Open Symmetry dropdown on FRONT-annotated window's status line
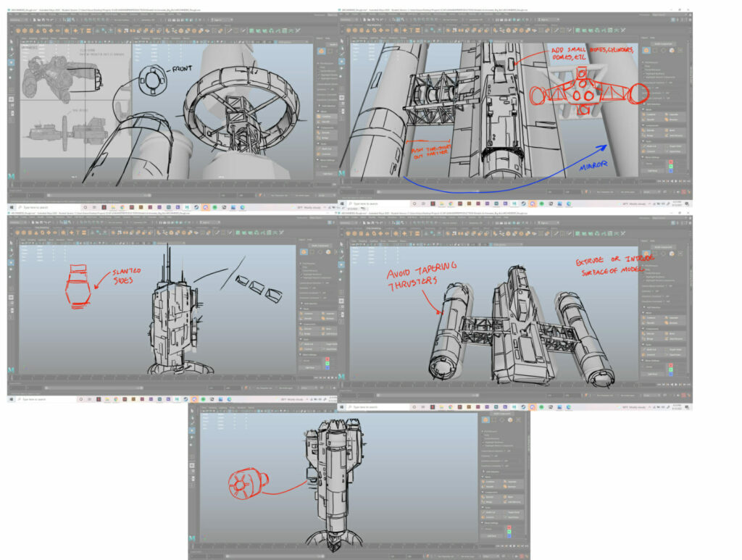Image resolution: width=742 pixels, height=560 pixels. point(148,20)
